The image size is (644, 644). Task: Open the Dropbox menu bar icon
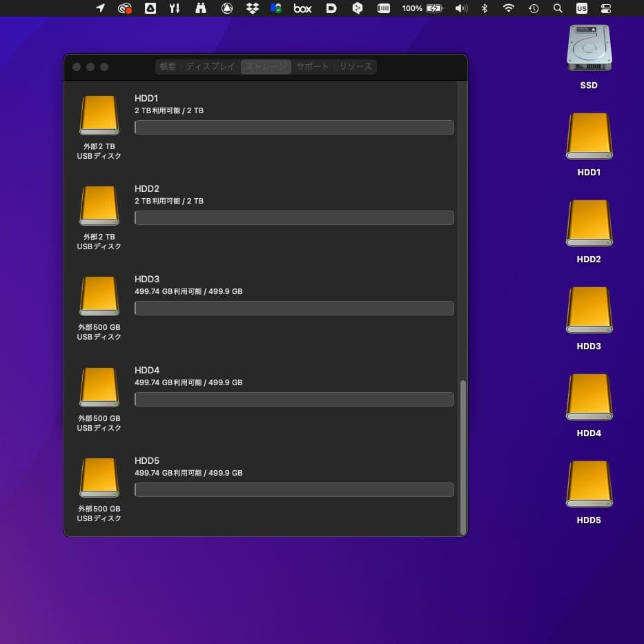click(252, 8)
